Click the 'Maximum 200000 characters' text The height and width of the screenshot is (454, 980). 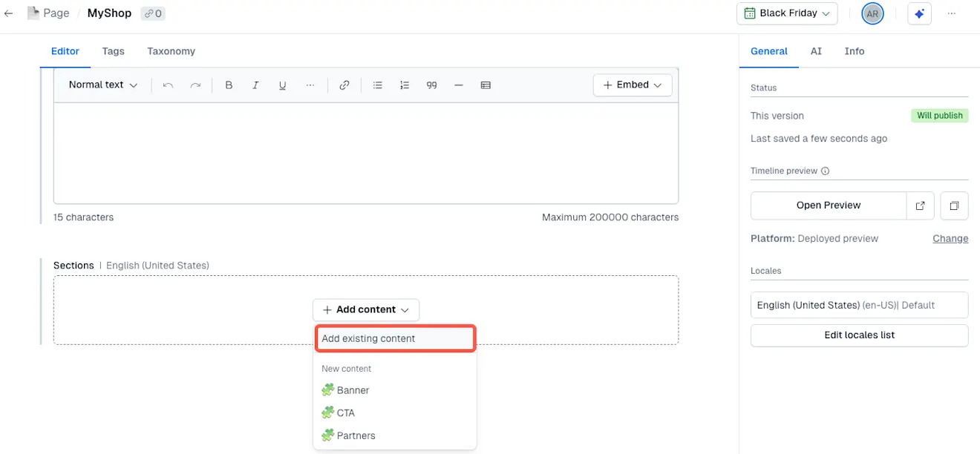[610, 217]
